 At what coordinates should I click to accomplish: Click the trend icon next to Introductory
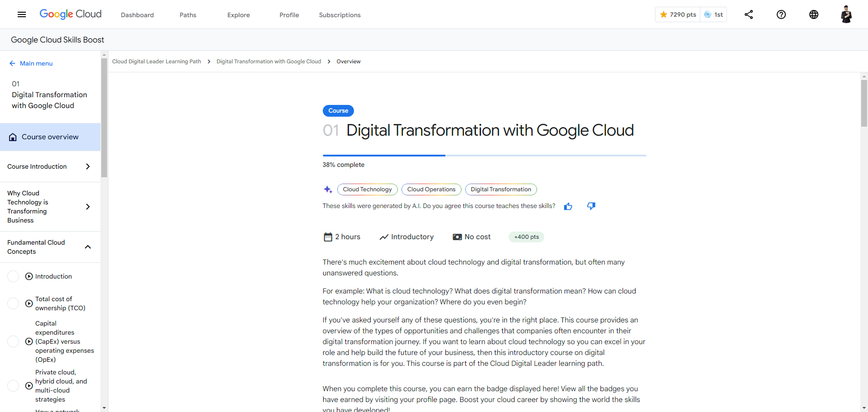pos(384,237)
